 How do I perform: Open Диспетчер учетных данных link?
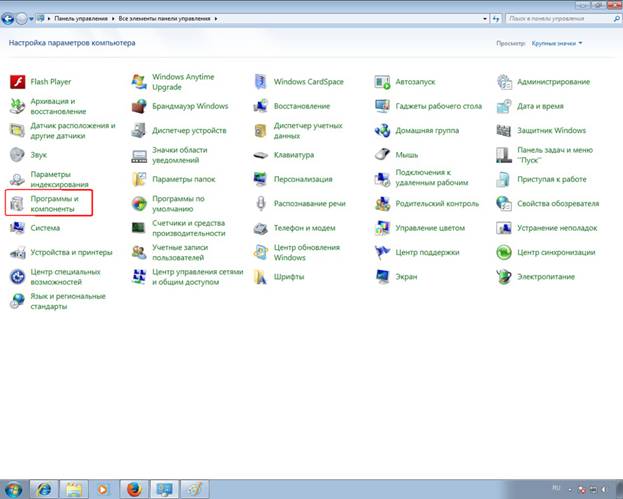click(308, 130)
